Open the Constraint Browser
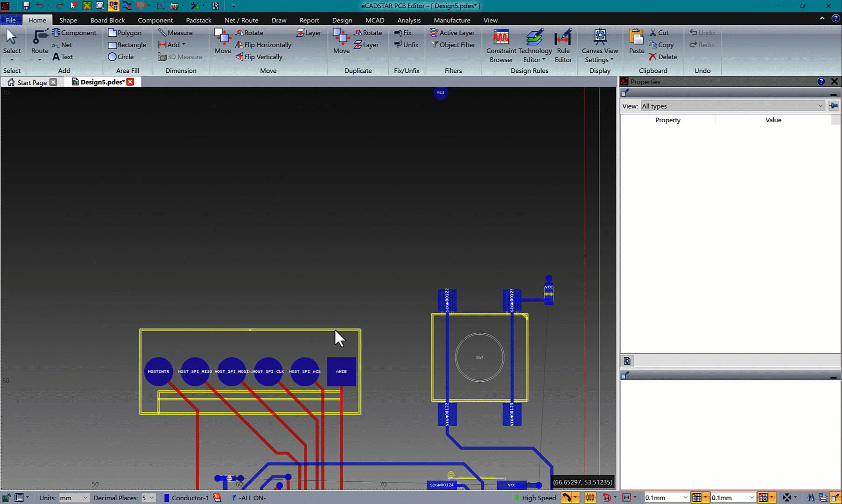The image size is (842, 504). tap(501, 46)
